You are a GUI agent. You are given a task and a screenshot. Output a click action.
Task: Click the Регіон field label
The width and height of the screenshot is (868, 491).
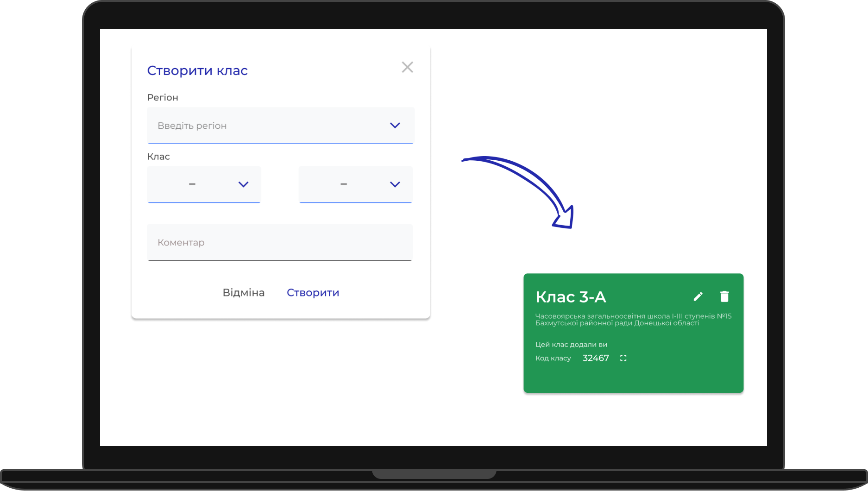pyautogui.click(x=163, y=98)
